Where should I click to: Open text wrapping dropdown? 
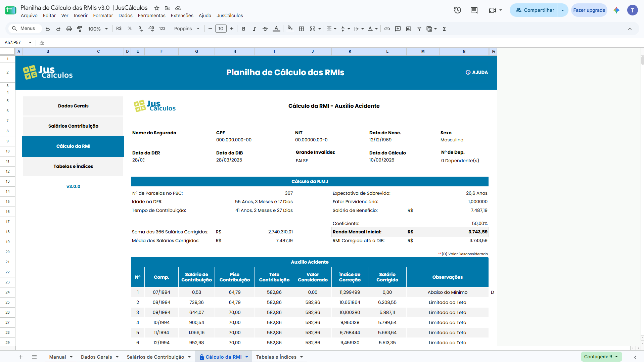359,29
